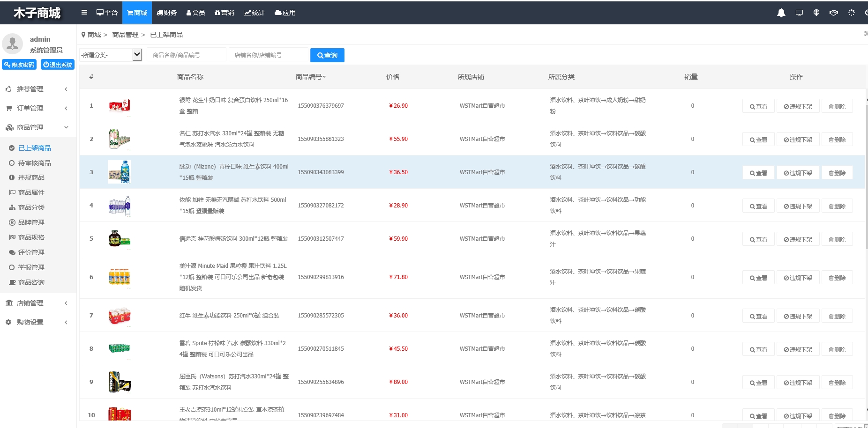The width and height of the screenshot is (868, 428).
Task: Open the 会员 tab
Action: pyautogui.click(x=196, y=13)
